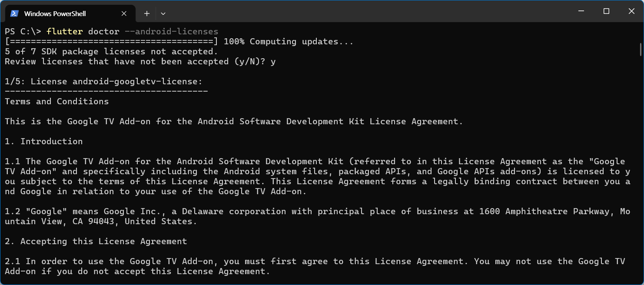Click the vertical scrollbar thumb
The image size is (644, 285).
(641, 49)
